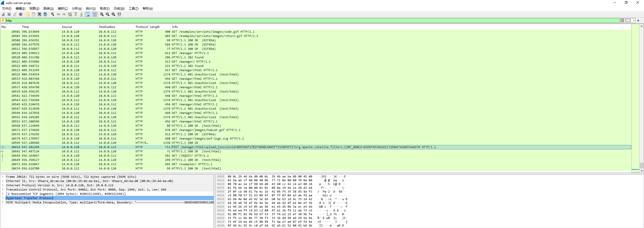This screenshot has height=228, width=644.
Task: Zoom out main window text
Action: tap(108, 14)
